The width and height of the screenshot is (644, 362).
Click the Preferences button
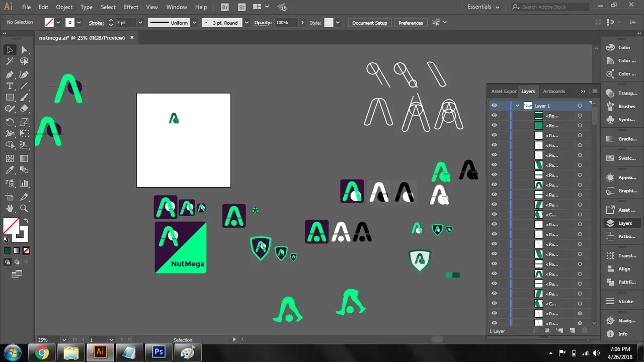[x=411, y=23]
